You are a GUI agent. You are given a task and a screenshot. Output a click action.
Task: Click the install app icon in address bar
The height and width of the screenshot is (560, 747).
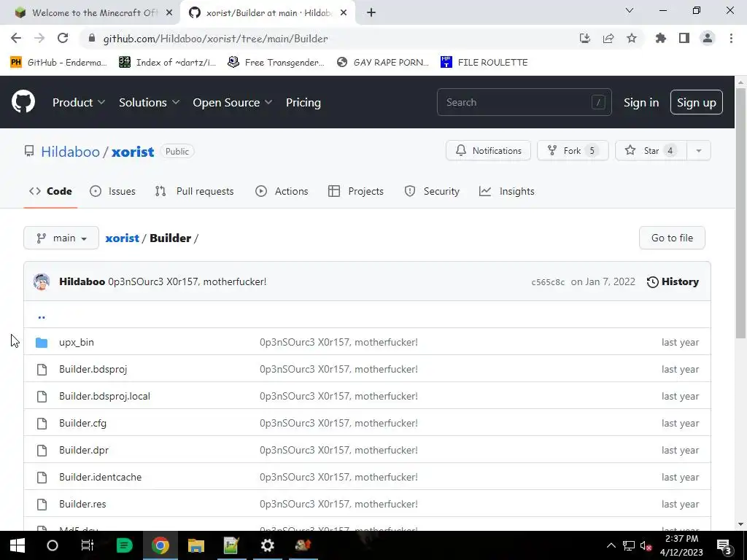585,38
